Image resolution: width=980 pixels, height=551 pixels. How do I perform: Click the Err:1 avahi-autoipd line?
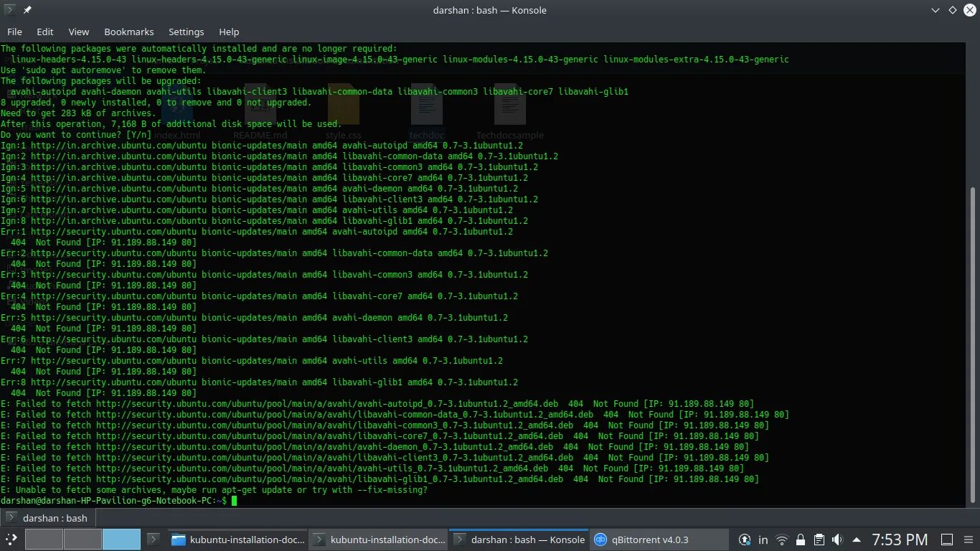(256, 231)
